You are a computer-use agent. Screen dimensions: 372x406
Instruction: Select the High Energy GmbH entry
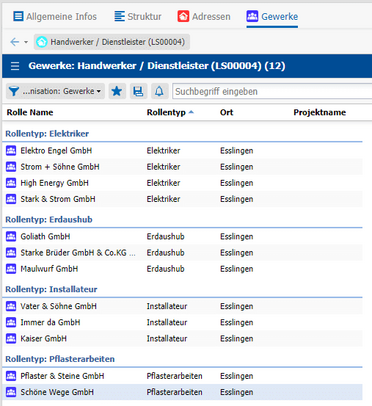click(x=55, y=183)
